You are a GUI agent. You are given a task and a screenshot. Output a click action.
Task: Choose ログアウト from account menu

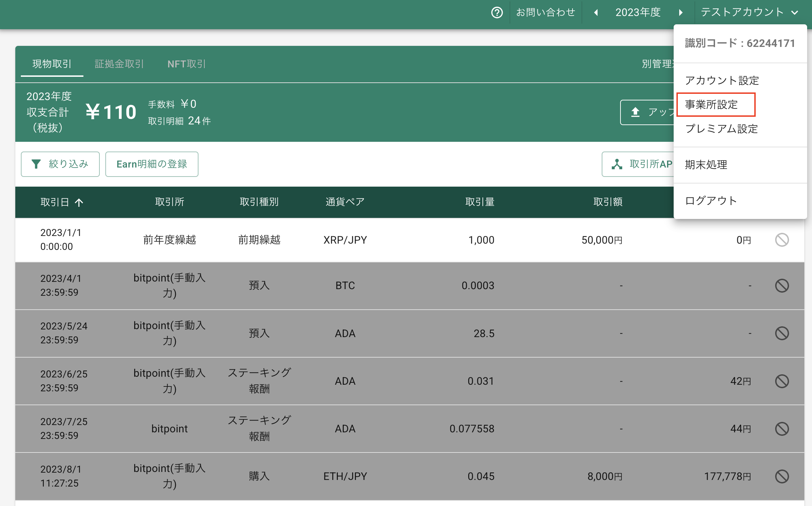(711, 201)
